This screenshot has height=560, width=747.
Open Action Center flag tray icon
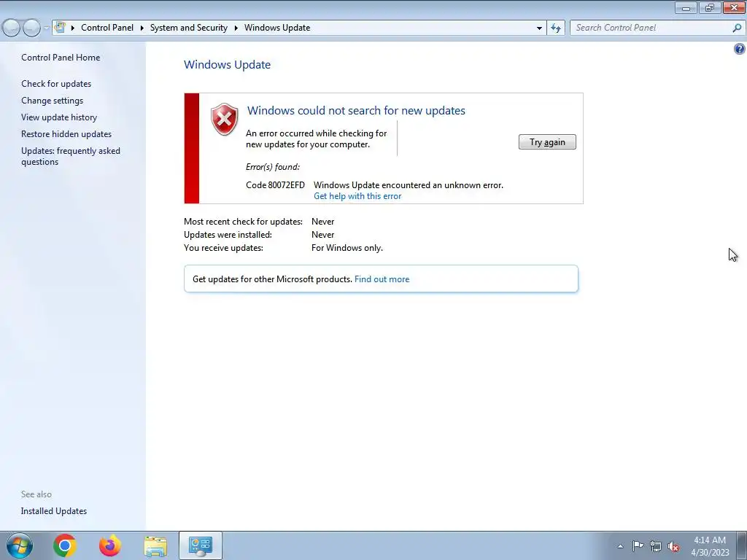(638, 546)
